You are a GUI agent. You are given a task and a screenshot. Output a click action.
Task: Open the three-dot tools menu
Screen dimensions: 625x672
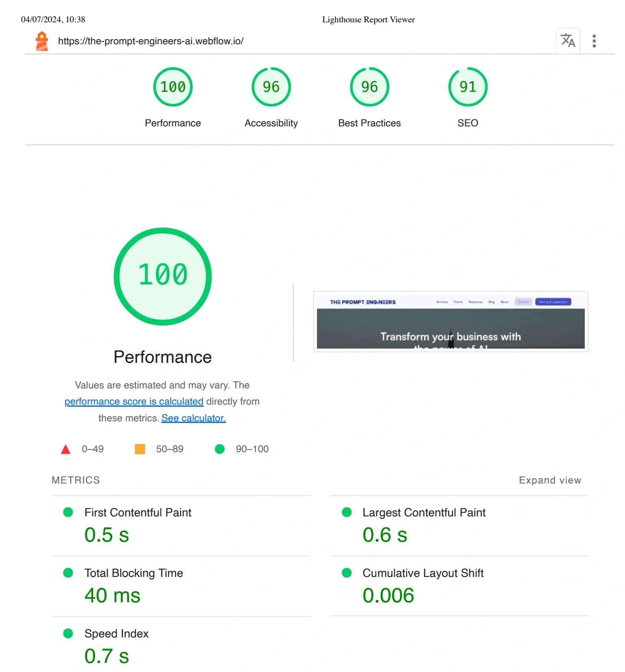(x=594, y=41)
